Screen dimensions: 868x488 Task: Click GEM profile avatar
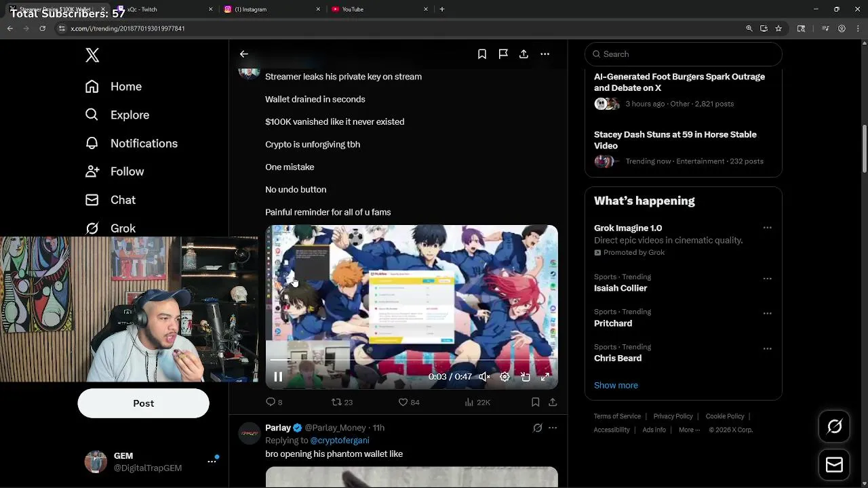pos(96,462)
